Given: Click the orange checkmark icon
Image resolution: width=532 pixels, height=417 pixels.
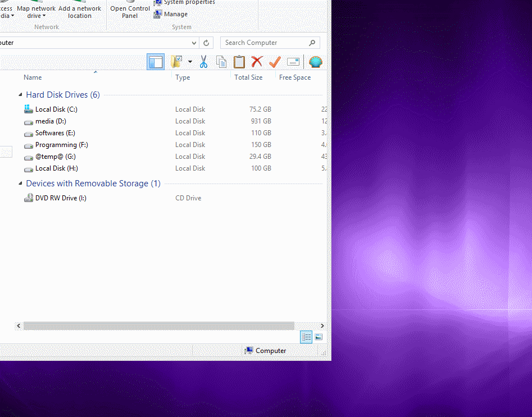Looking at the screenshot, I should [x=275, y=62].
